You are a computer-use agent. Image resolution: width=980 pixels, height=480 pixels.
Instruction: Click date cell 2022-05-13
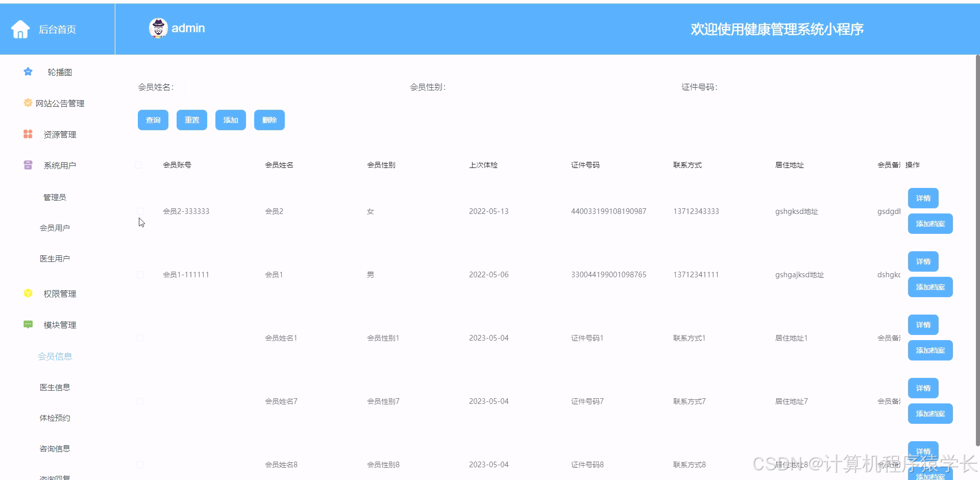[489, 211]
